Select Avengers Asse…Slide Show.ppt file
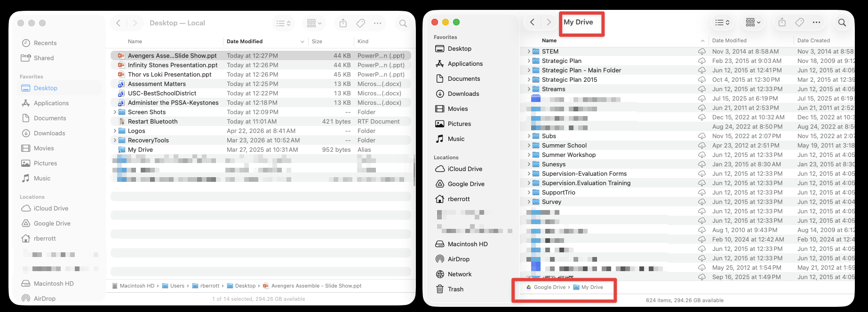This screenshot has width=868, height=312. (261, 55)
